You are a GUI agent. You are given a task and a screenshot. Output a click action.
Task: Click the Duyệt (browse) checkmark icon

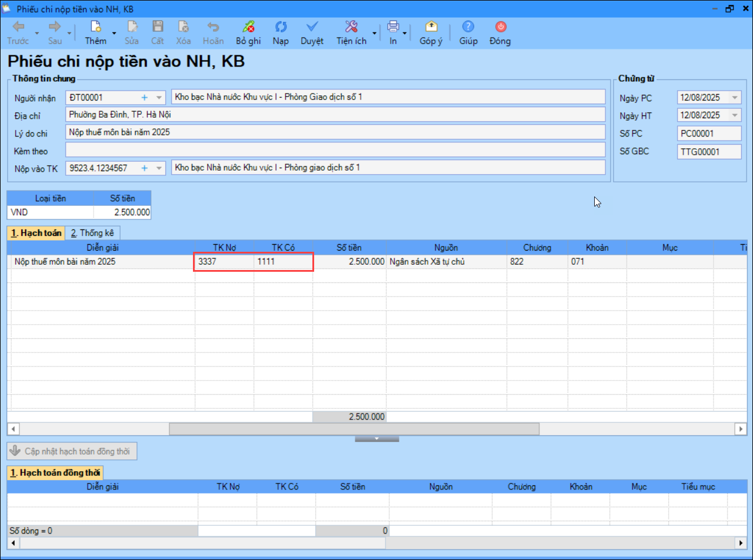pos(312,27)
